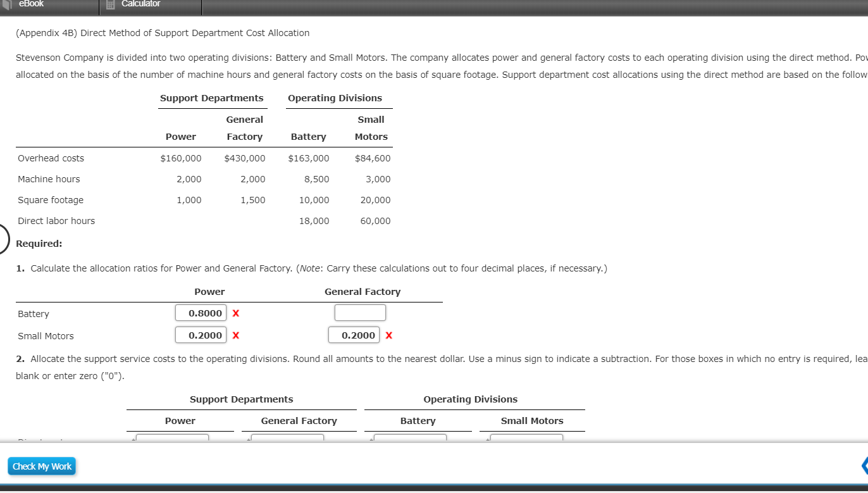Click the Appendix 4B heading text
This screenshot has width=868, height=493.
[161, 33]
